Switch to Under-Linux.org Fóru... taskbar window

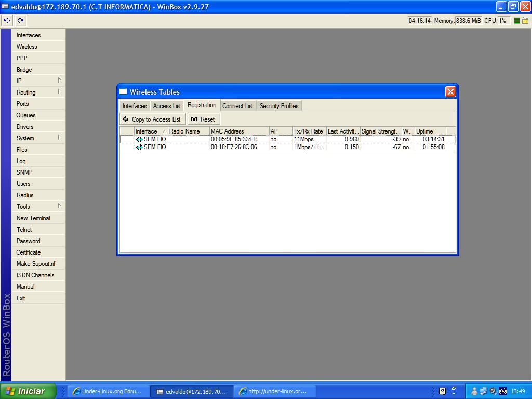click(108, 391)
